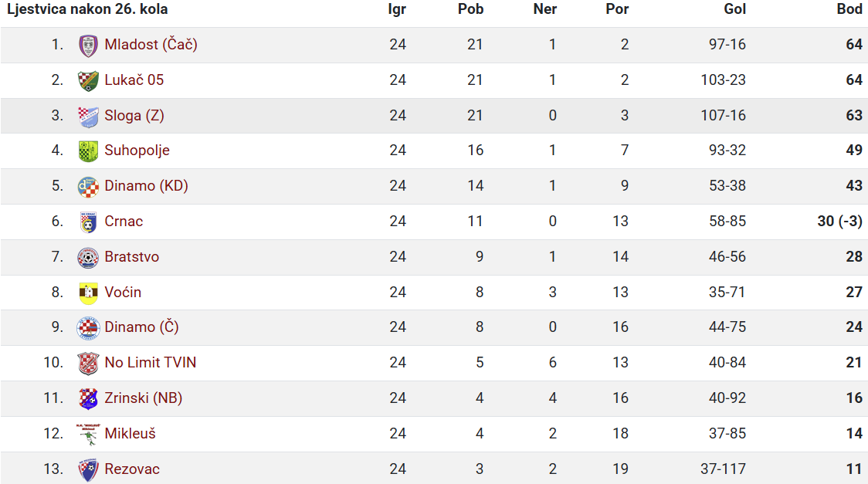Click the Dinamo (KD) club crest

[88, 187]
